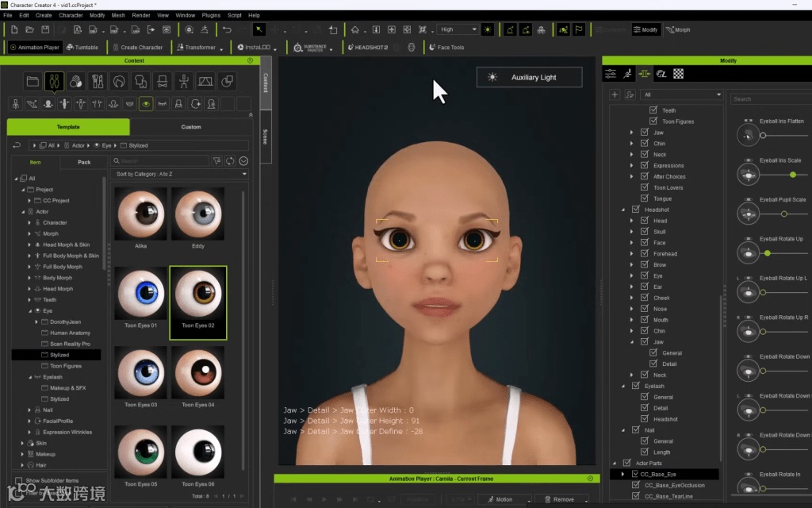The height and width of the screenshot is (508, 812).
Task: Click the Auxiliary Light button
Action: 529,78
